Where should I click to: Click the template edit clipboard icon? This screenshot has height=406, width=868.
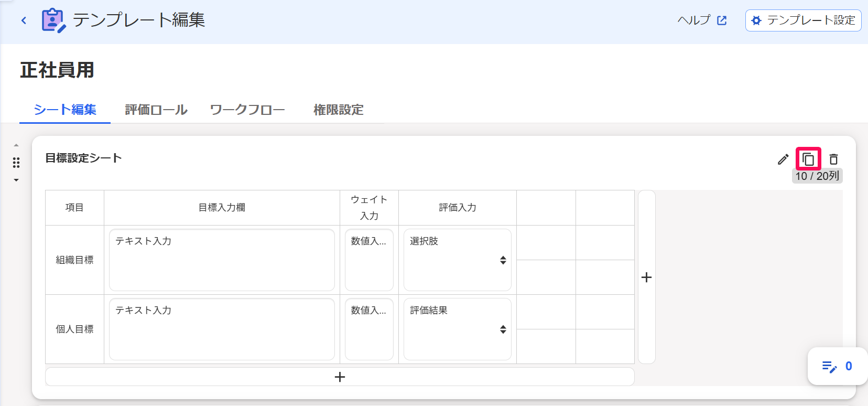pos(53,20)
